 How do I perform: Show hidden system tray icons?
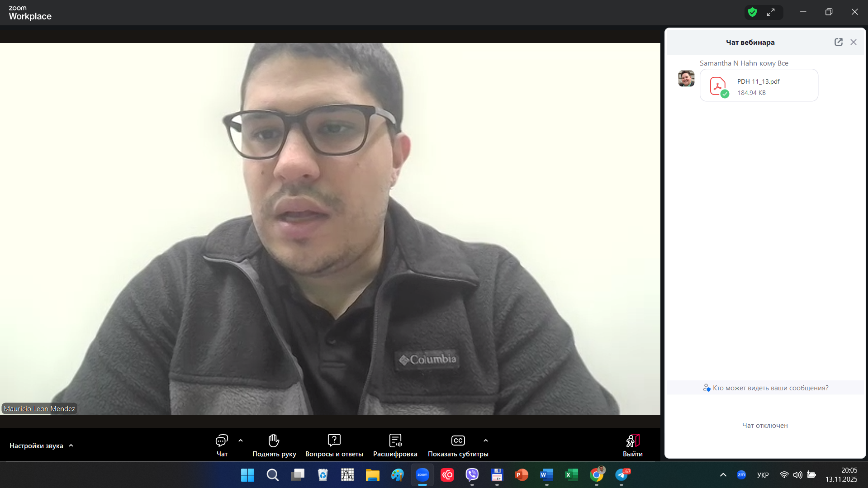[x=723, y=475]
